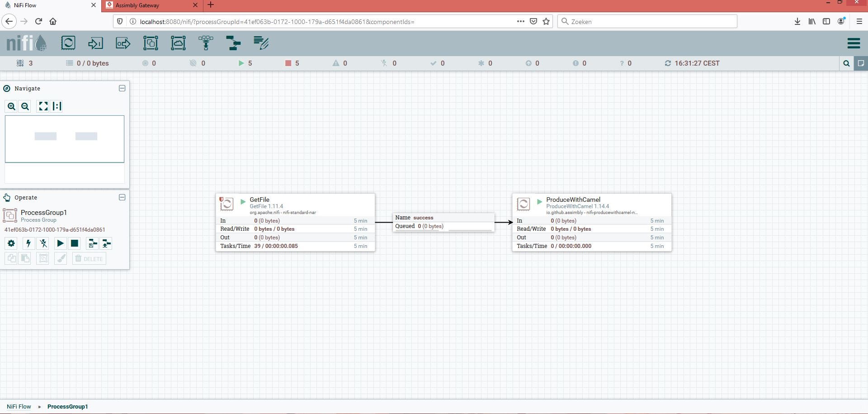Select the Process Group toolbar icon
The width and height of the screenshot is (868, 414).
(x=151, y=43)
